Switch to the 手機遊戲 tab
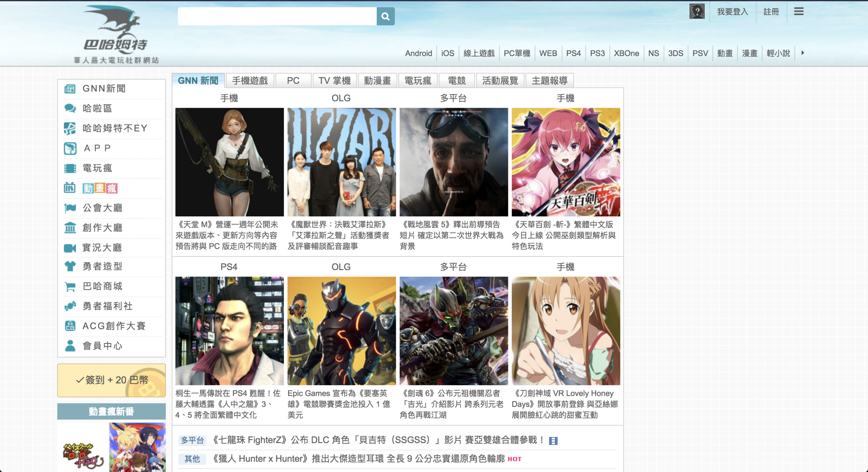The image size is (868, 472). tap(250, 81)
